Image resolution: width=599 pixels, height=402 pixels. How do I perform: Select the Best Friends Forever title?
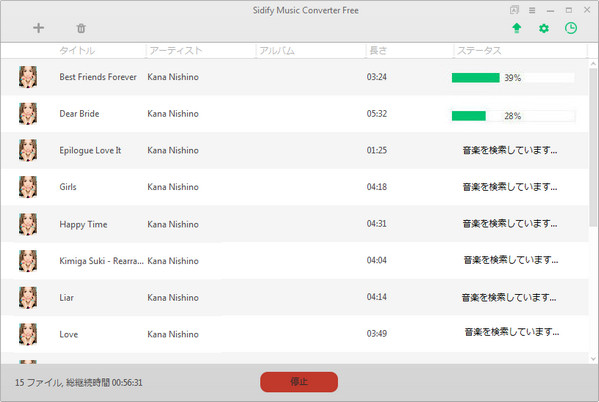tap(98, 77)
